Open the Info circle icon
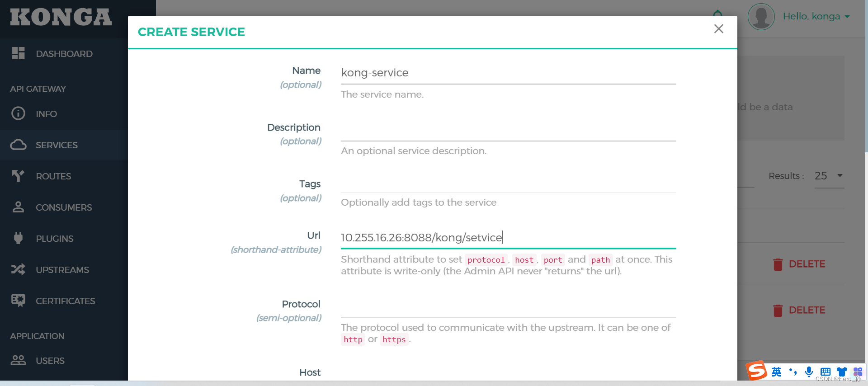This screenshot has width=868, height=386. (18, 113)
